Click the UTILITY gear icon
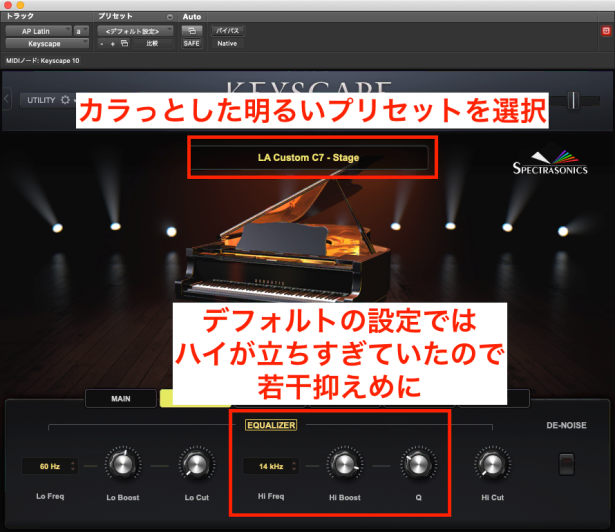 pos(66,100)
